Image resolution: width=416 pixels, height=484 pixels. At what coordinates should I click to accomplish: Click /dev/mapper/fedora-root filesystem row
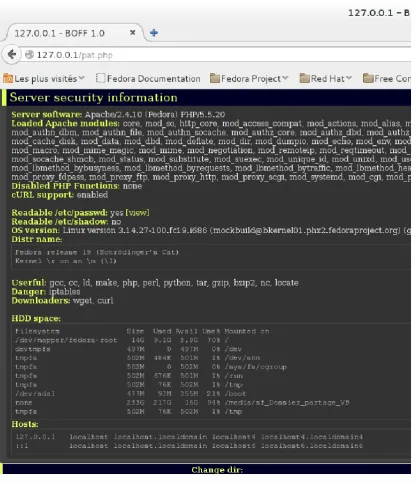[x=122, y=340]
